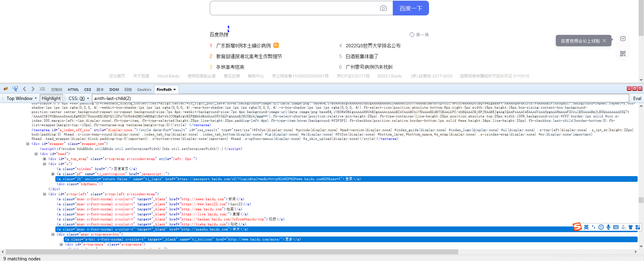The width and height of the screenshot is (644, 261).
Task: Go forward in Firebug panel history
Action: point(33,89)
